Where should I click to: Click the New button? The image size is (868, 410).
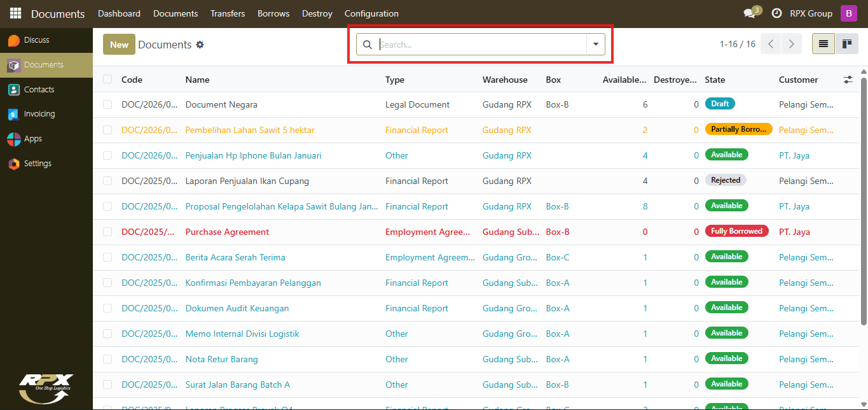[119, 45]
